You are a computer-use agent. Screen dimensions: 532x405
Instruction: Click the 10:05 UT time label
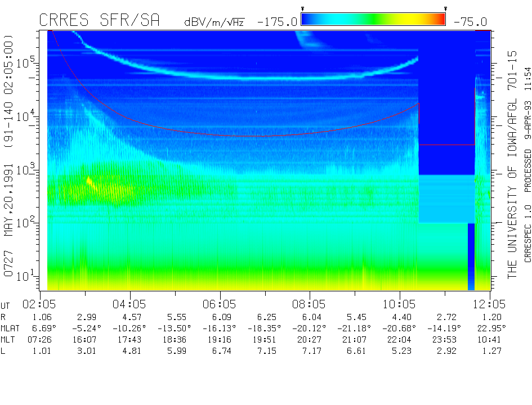(399, 304)
